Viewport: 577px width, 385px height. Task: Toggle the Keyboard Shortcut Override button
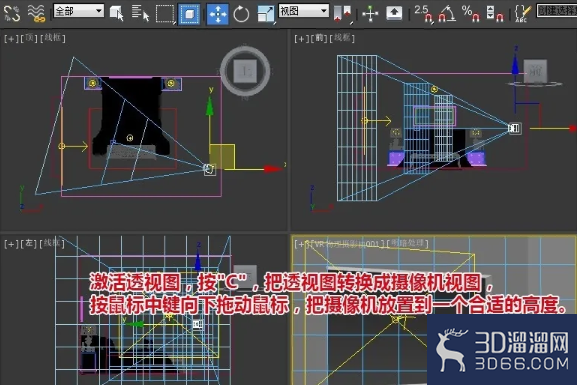(x=394, y=13)
